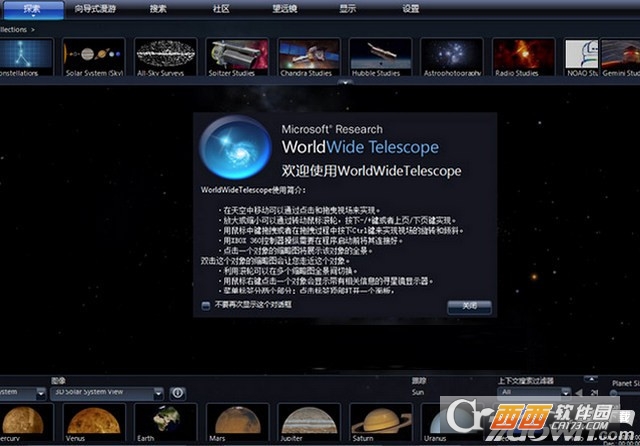This screenshot has width=640, height=446.
Task: Click the WorldWide Telescope galaxy logo
Action: pyautogui.click(x=236, y=147)
